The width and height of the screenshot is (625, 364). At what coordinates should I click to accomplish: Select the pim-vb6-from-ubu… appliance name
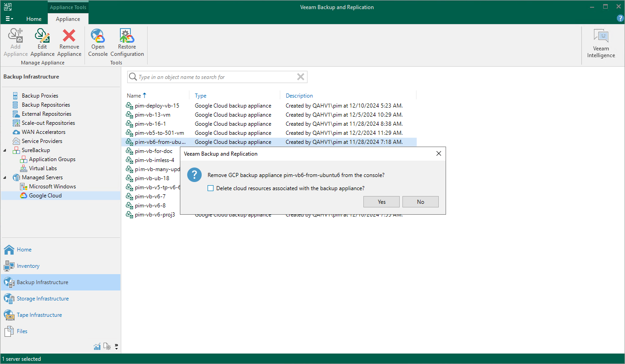(160, 142)
